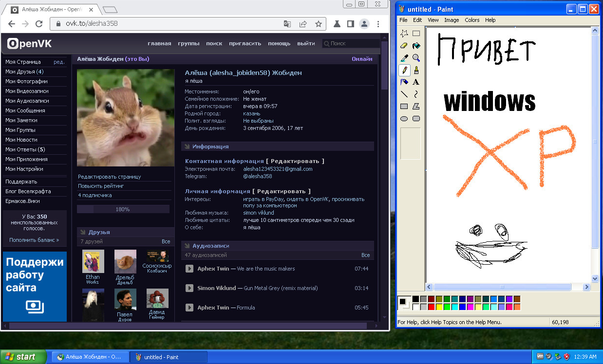Image resolution: width=603 pixels, height=364 pixels.
Task: Pick the yellow color in Paint palette
Action: pos(439,307)
